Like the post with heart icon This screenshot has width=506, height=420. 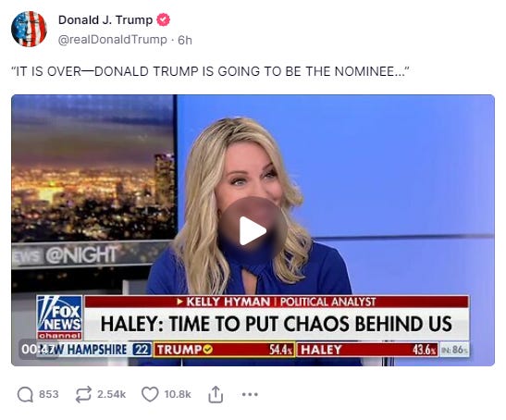150,394
